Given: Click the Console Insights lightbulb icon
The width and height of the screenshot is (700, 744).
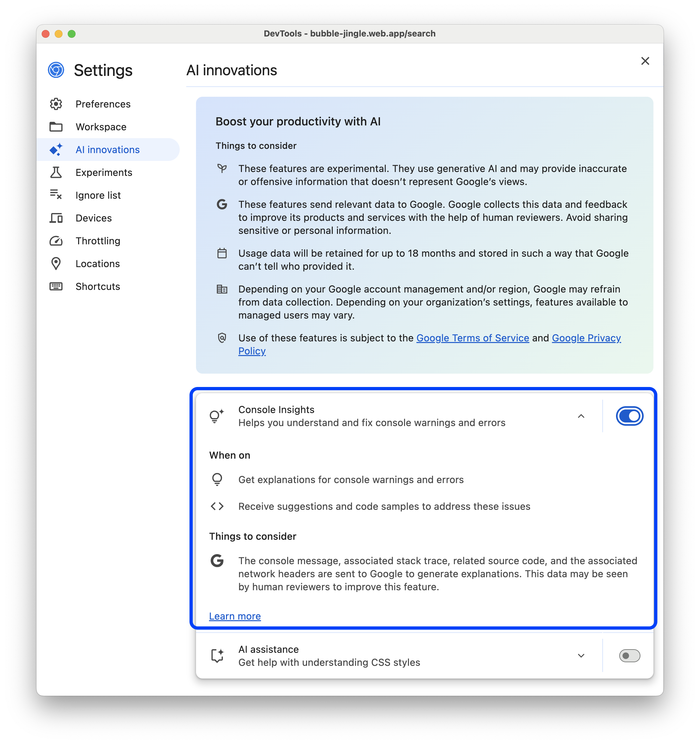Looking at the screenshot, I should (217, 415).
